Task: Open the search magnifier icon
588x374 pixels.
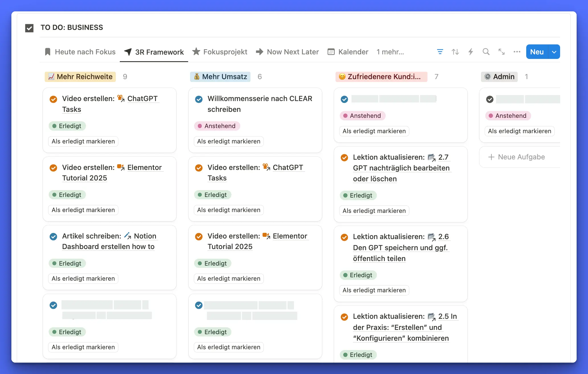Action: tap(486, 52)
